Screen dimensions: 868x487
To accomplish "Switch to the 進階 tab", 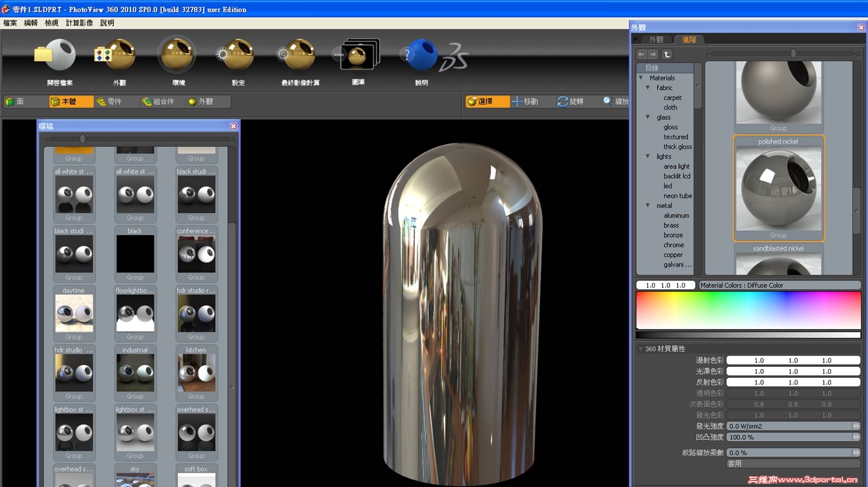I will click(689, 40).
